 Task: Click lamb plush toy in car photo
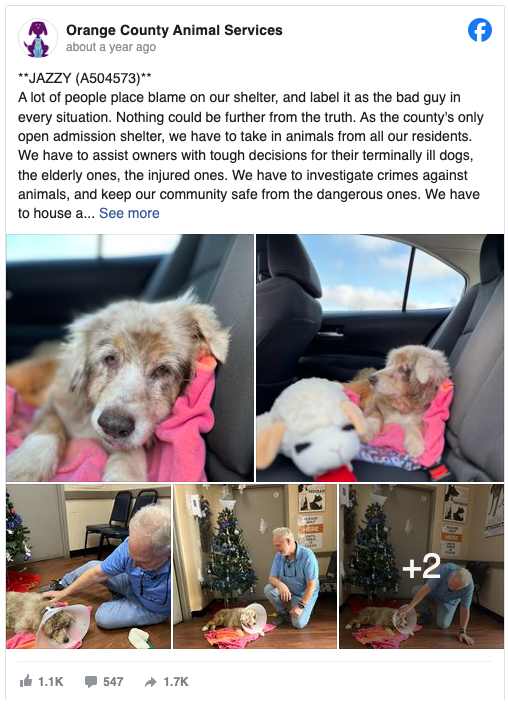click(x=311, y=429)
